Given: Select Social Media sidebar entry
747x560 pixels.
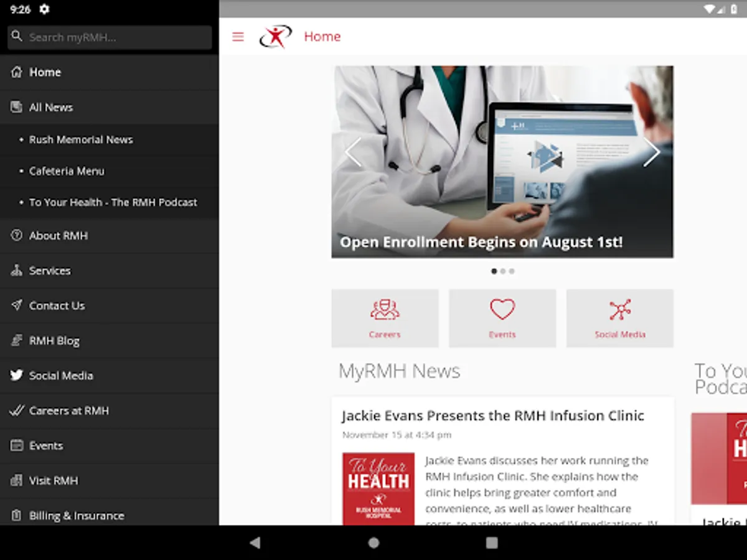Looking at the screenshot, I should pyautogui.click(x=109, y=376).
